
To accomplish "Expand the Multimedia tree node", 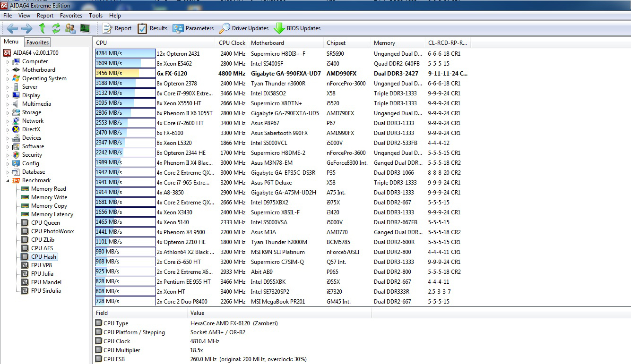I will [8, 104].
